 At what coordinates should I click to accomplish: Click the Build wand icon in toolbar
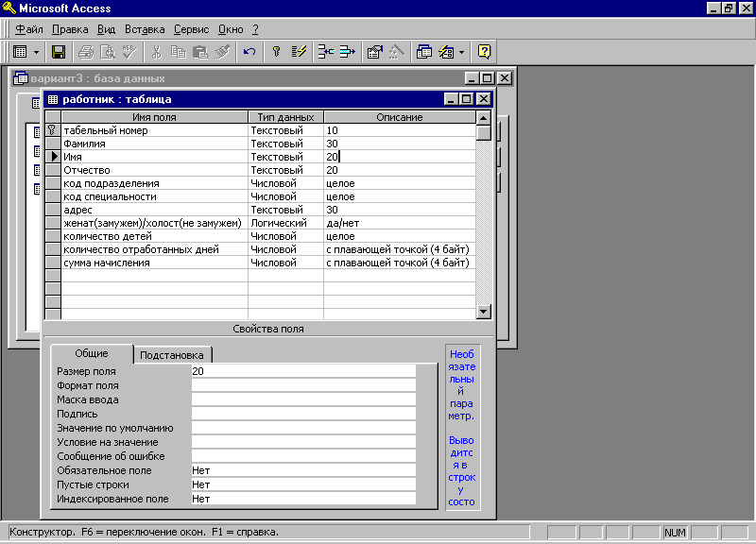point(396,52)
